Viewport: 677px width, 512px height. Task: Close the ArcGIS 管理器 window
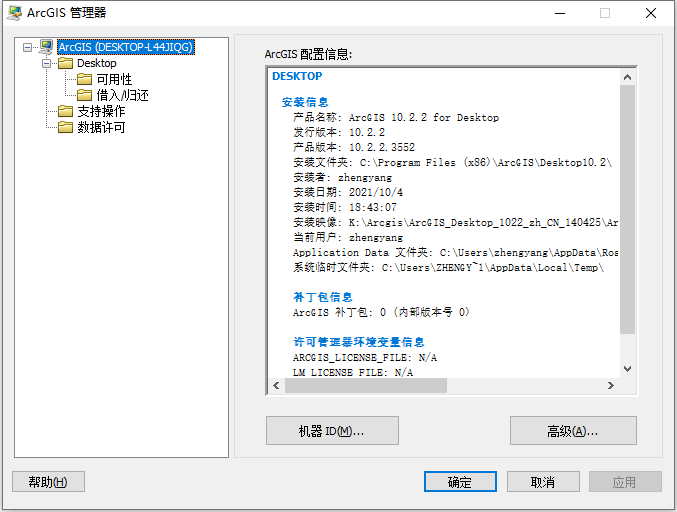[x=651, y=13]
